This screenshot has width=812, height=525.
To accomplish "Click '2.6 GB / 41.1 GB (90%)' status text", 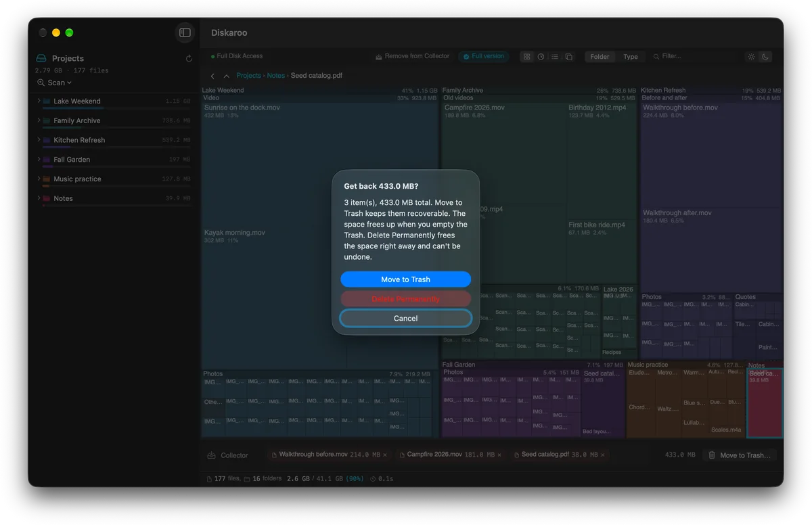I will click(x=326, y=479).
